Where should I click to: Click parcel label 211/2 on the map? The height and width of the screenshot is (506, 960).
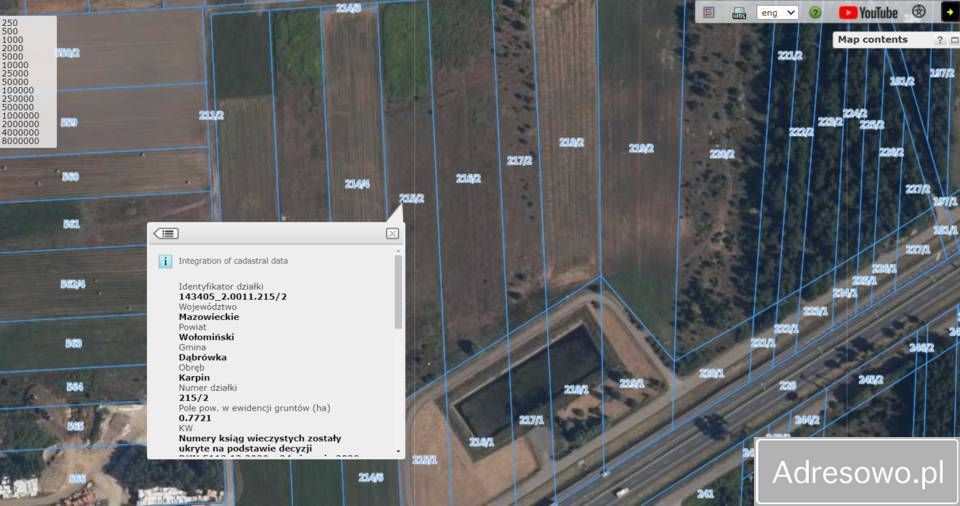click(211, 115)
